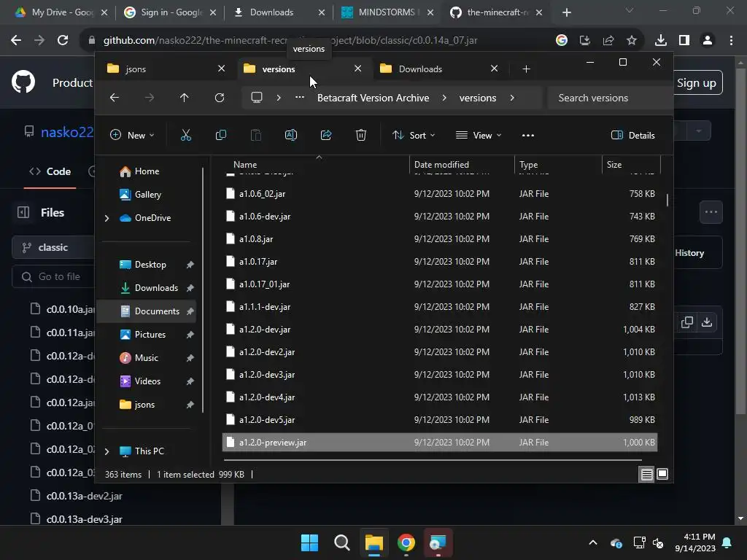Open Chrome three-dot menu
Viewport: 747px width, 560px height.
click(x=731, y=41)
